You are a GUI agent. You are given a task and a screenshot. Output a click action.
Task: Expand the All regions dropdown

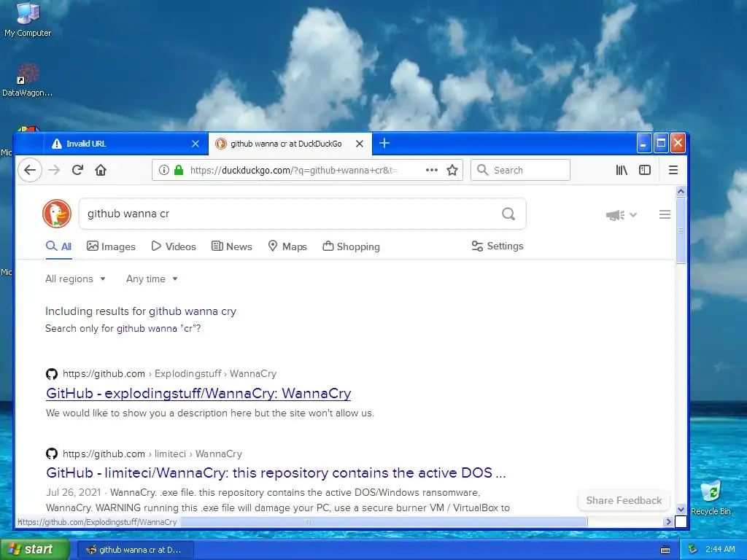coord(75,279)
